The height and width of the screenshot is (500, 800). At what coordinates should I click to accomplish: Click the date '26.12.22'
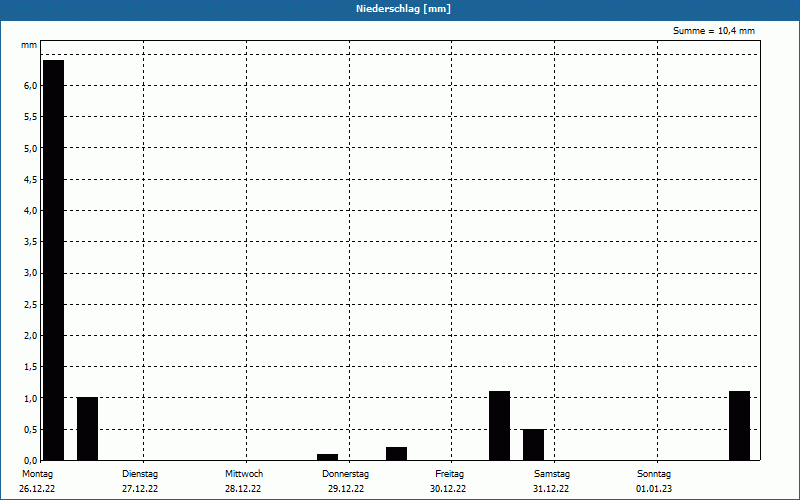(37, 489)
